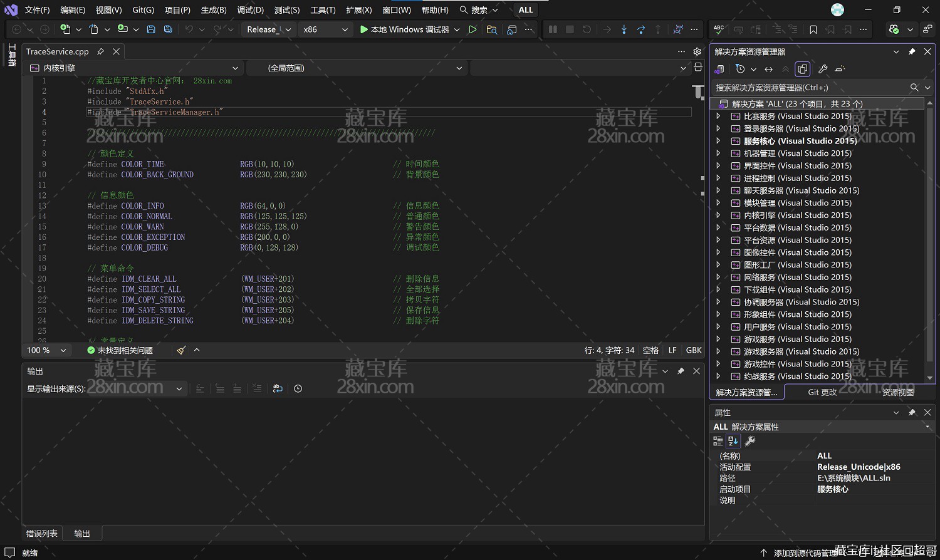Open the 显示输出来源 dropdown
The width and height of the screenshot is (940, 560).
[x=179, y=388]
